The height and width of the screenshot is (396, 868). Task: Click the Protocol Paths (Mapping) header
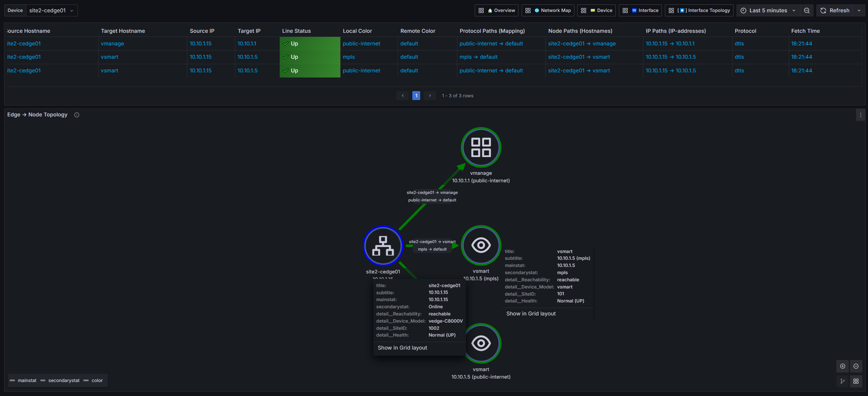pos(492,31)
